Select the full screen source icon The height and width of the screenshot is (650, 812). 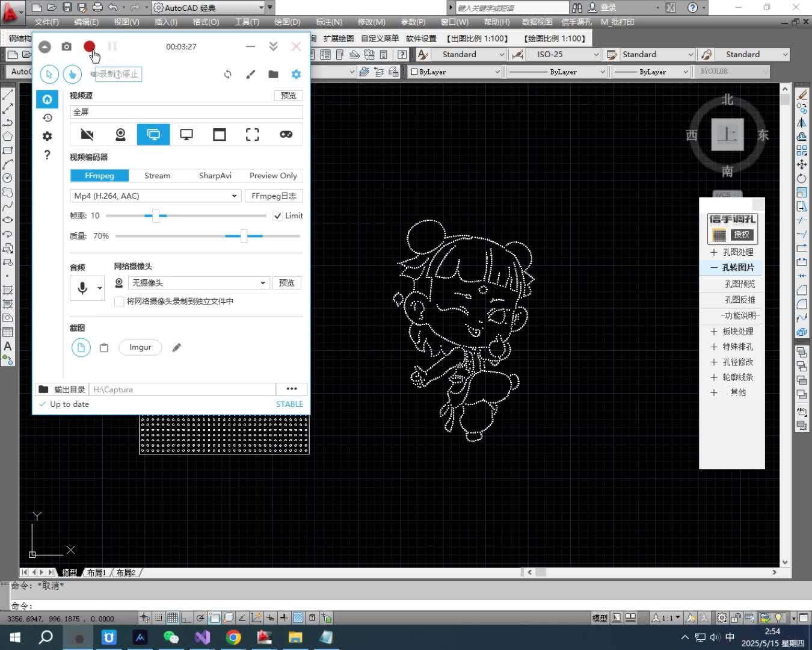(153, 135)
